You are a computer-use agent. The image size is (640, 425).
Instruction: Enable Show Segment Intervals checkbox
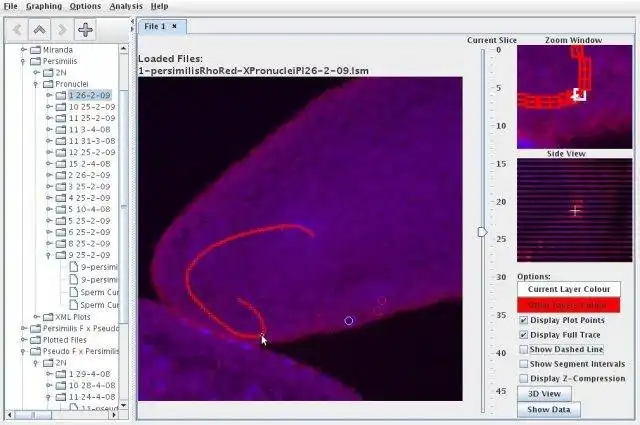coord(523,364)
